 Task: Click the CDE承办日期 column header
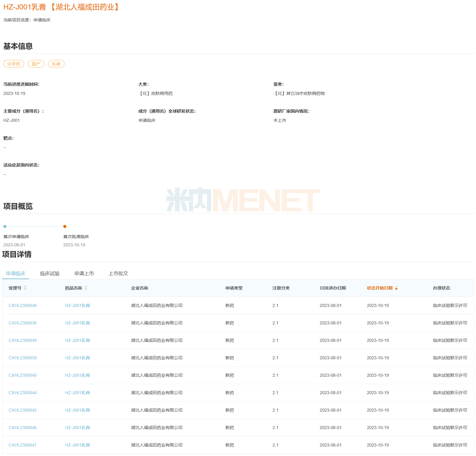[333, 288]
